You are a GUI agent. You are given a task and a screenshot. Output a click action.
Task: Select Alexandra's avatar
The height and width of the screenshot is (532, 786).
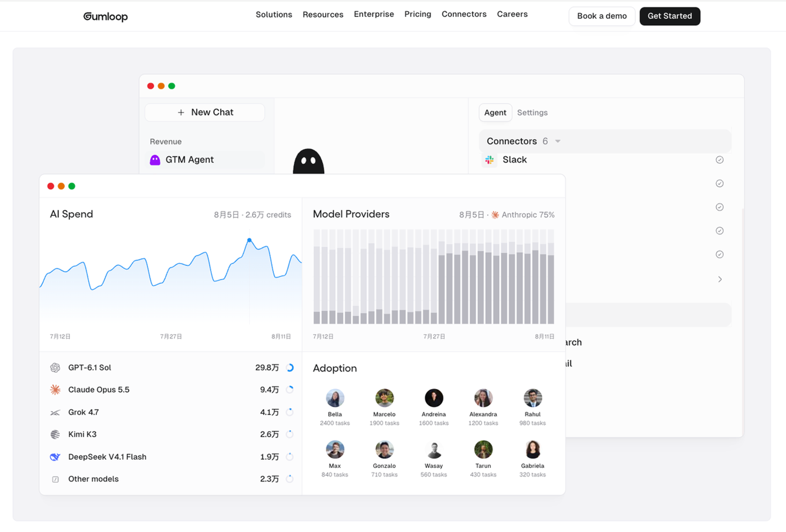click(483, 398)
